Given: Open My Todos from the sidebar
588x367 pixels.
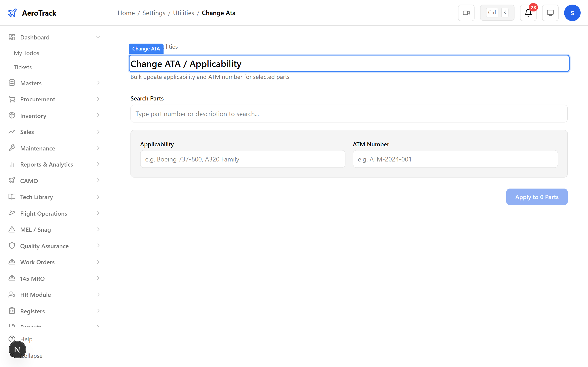Looking at the screenshot, I should 26,53.
